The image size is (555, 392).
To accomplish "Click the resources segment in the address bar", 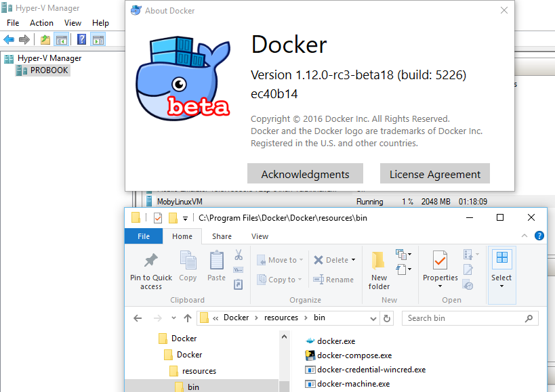I will coord(281,318).
